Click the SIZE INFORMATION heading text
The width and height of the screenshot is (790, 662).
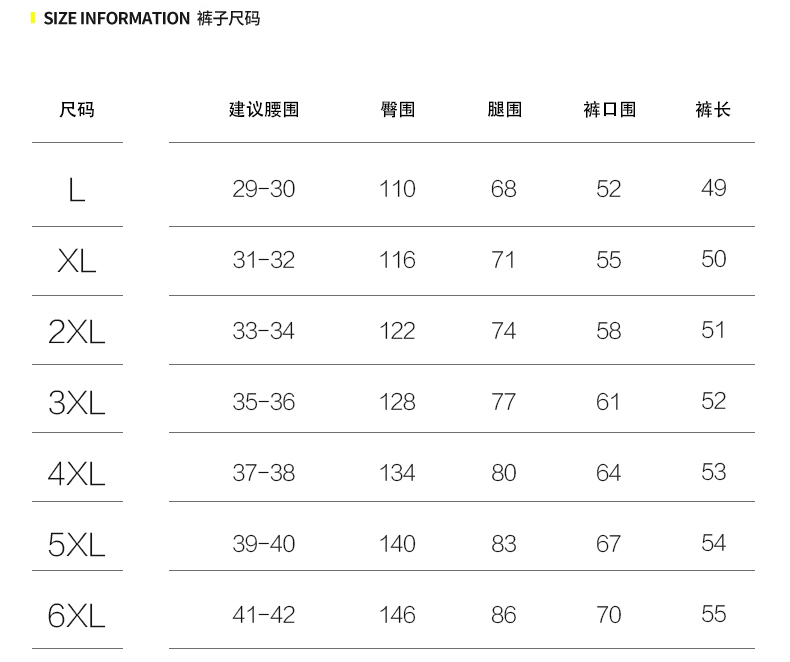point(116,18)
